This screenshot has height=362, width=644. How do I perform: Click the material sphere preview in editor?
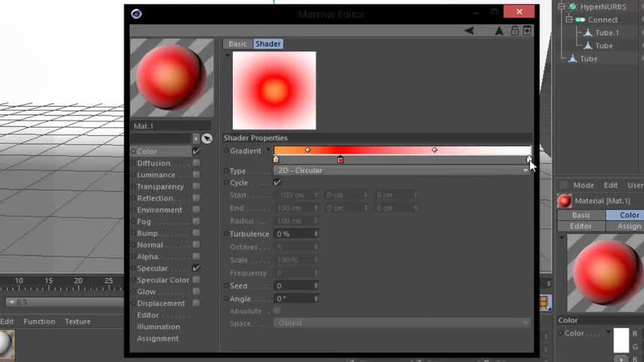click(x=172, y=78)
